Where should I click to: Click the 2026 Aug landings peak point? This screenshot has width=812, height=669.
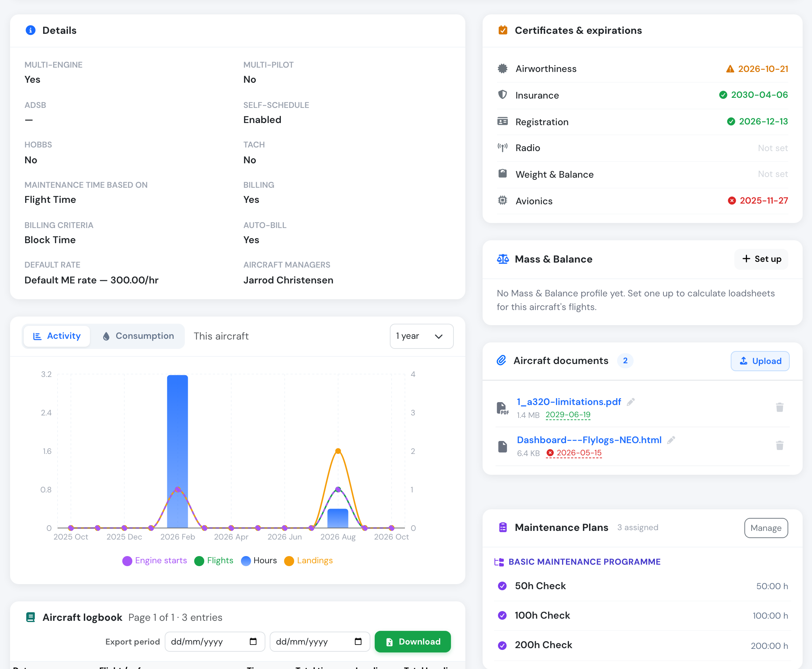click(338, 451)
